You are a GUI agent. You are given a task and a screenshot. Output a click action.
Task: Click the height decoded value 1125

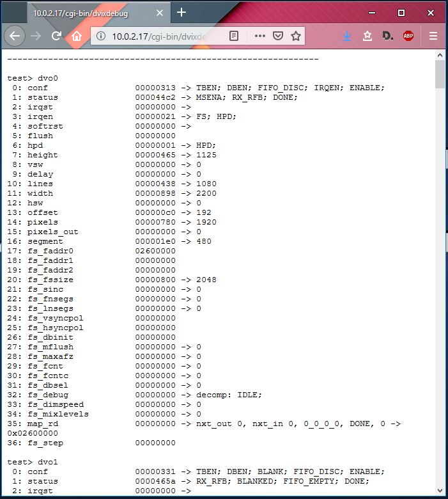point(206,155)
